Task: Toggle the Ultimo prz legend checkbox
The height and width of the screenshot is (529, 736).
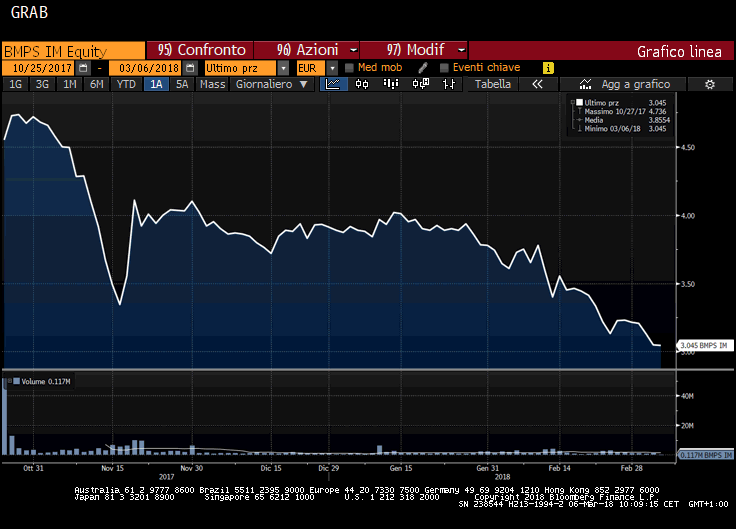Action: click(580, 102)
